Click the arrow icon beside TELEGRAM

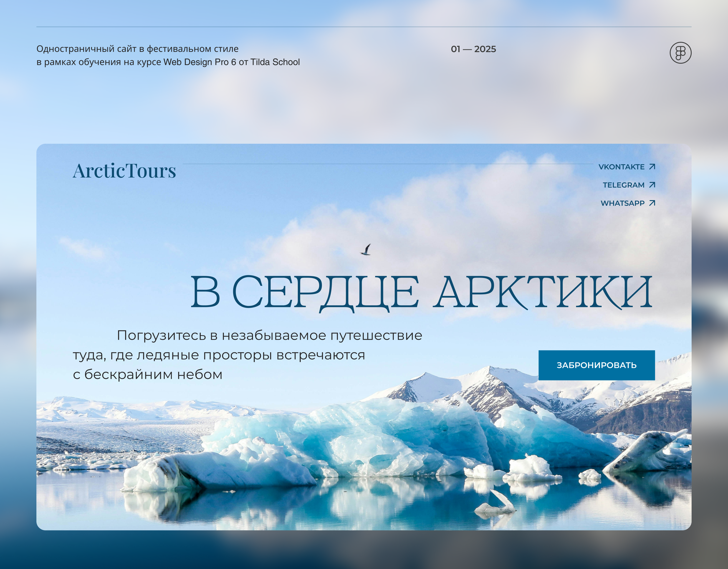tap(652, 185)
